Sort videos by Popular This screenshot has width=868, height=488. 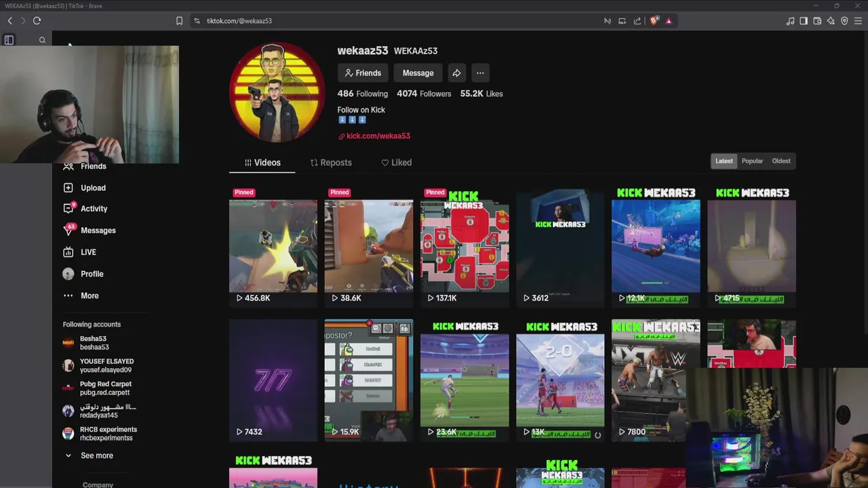752,161
